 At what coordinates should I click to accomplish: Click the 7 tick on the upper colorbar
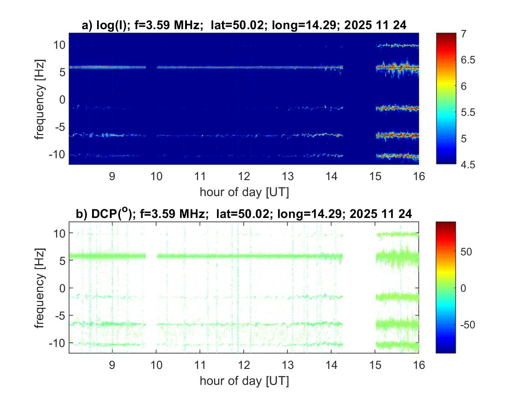(x=465, y=34)
